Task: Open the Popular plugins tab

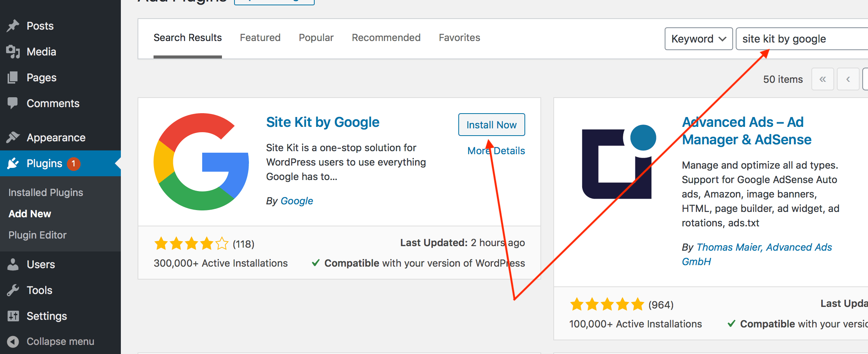Action: (x=316, y=38)
